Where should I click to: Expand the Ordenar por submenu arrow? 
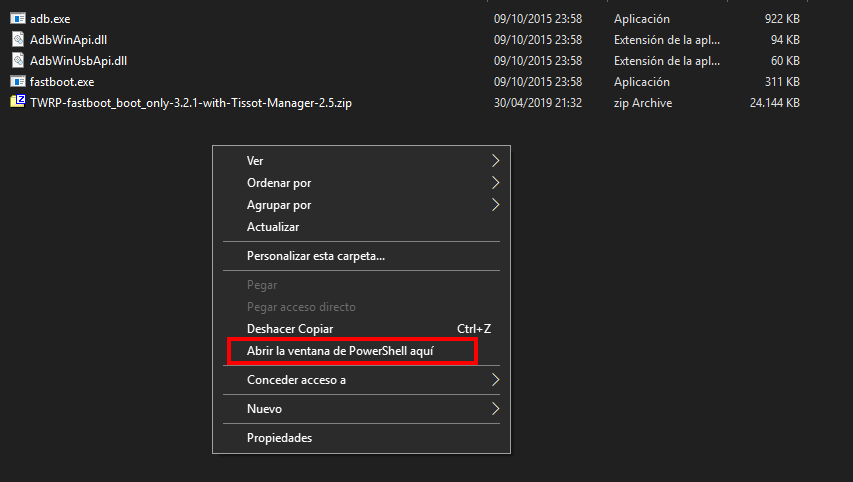click(494, 183)
